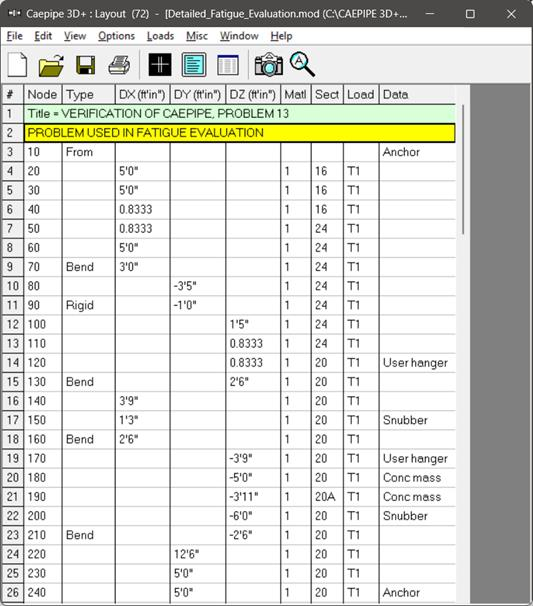Select the Layout window icon in the toolbar
The image size is (533, 606).
(194, 65)
